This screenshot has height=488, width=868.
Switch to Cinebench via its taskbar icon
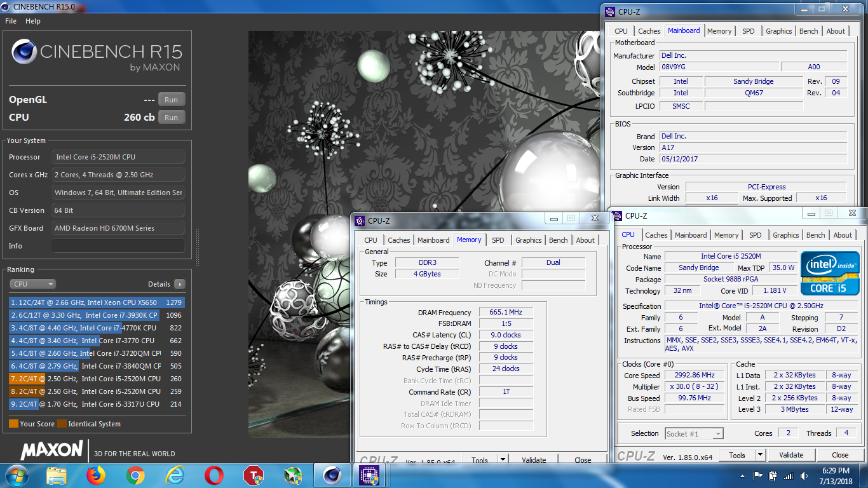332,475
